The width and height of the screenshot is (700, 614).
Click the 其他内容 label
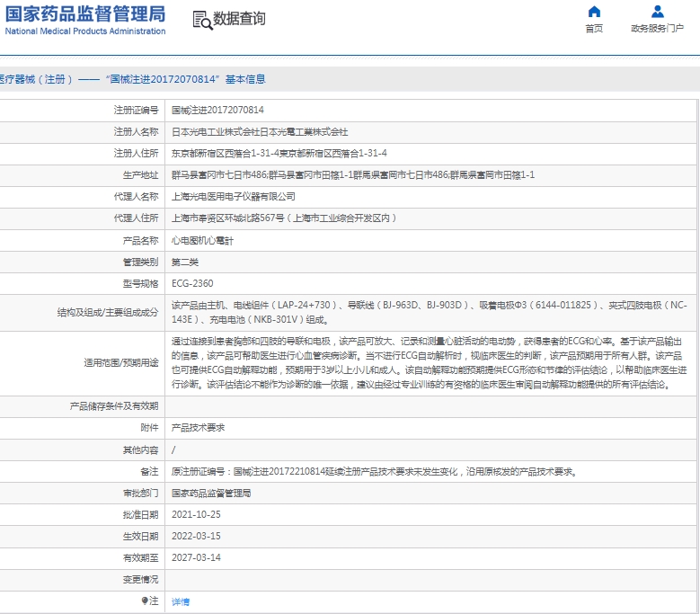pos(140,449)
